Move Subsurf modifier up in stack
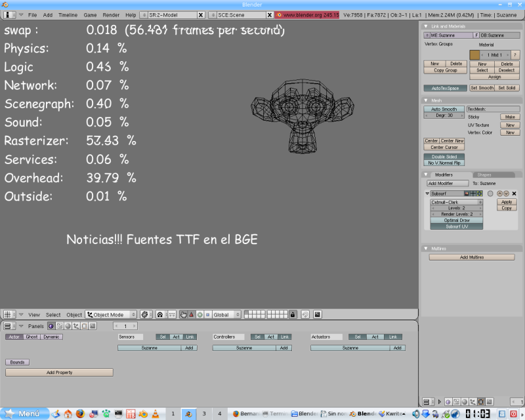 tap(499, 194)
